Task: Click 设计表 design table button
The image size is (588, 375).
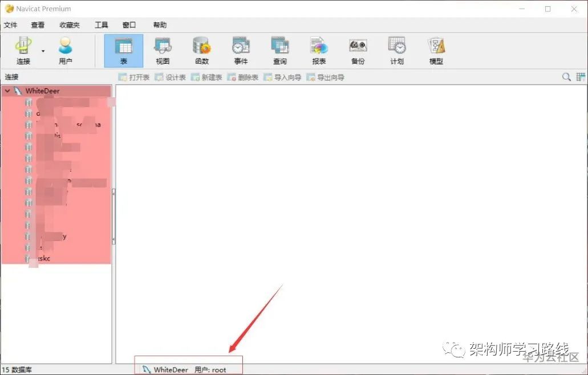Action: tap(171, 77)
